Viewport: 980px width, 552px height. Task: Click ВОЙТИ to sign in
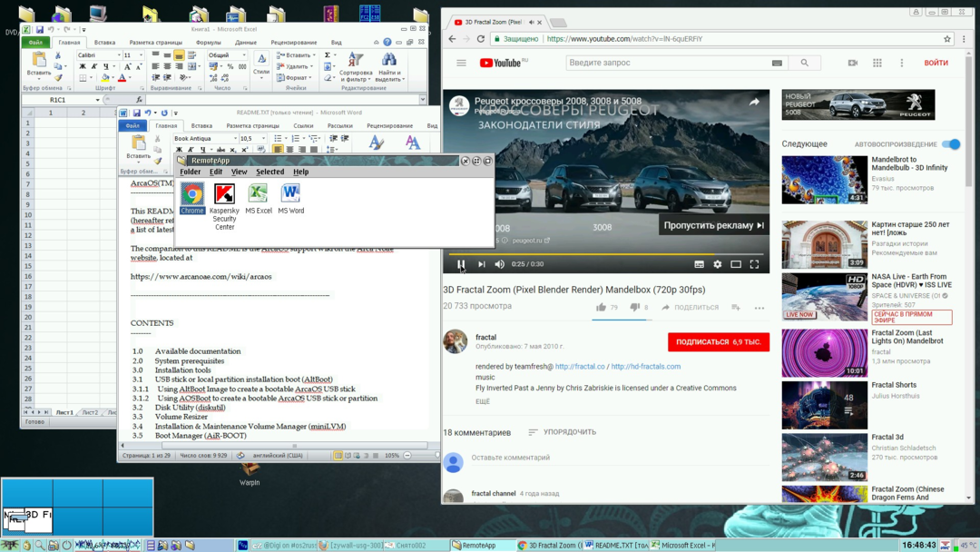pyautogui.click(x=936, y=63)
